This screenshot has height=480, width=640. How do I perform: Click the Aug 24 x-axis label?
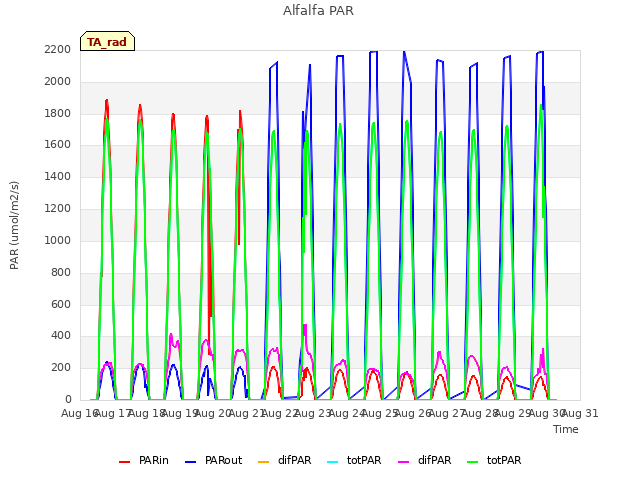(347, 413)
